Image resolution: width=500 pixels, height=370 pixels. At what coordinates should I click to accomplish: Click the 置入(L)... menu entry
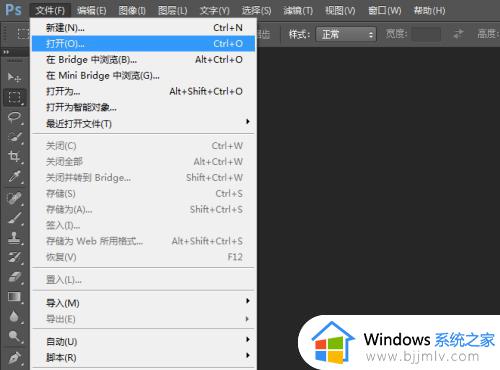coord(144,280)
